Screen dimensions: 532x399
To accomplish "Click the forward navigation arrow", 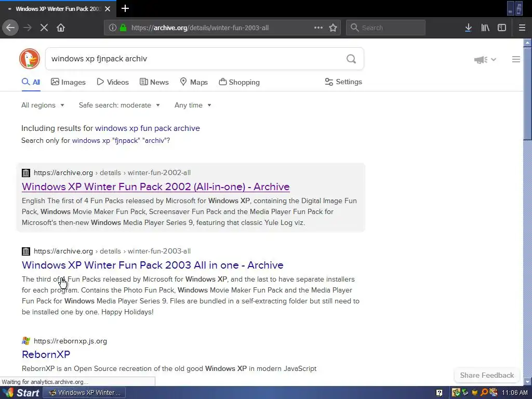I will pos(28,28).
